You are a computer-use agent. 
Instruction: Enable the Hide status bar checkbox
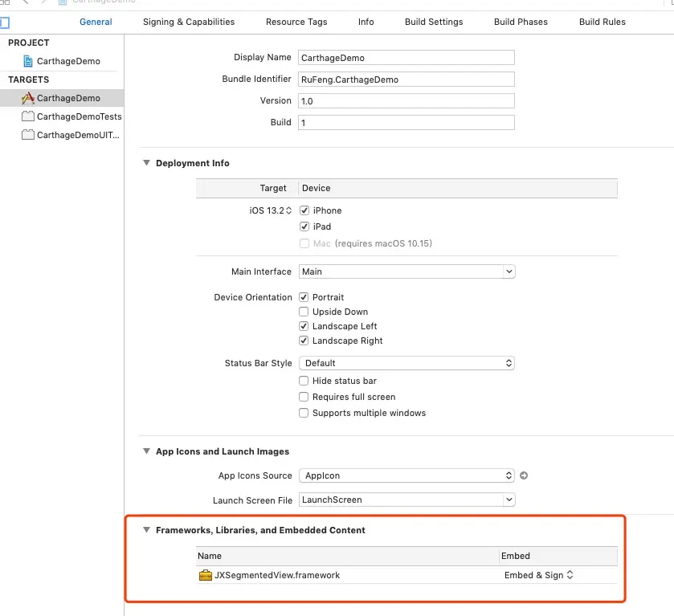pos(304,381)
